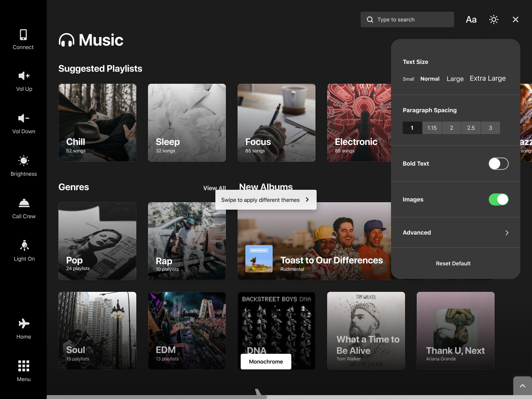Click the Monochrome theme label
Image resolution: width=532 pixels, height=399 pixels.
click(266, 362)
